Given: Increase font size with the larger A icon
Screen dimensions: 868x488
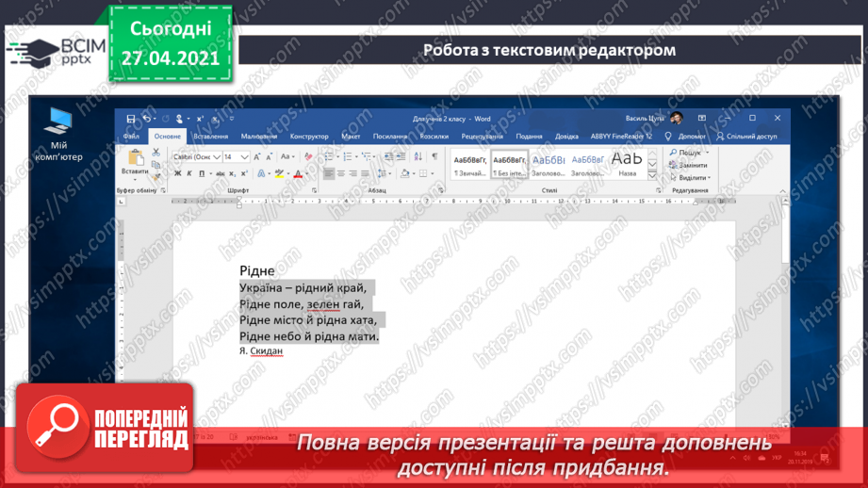Looking at the screenshot, I should (257, 157).
